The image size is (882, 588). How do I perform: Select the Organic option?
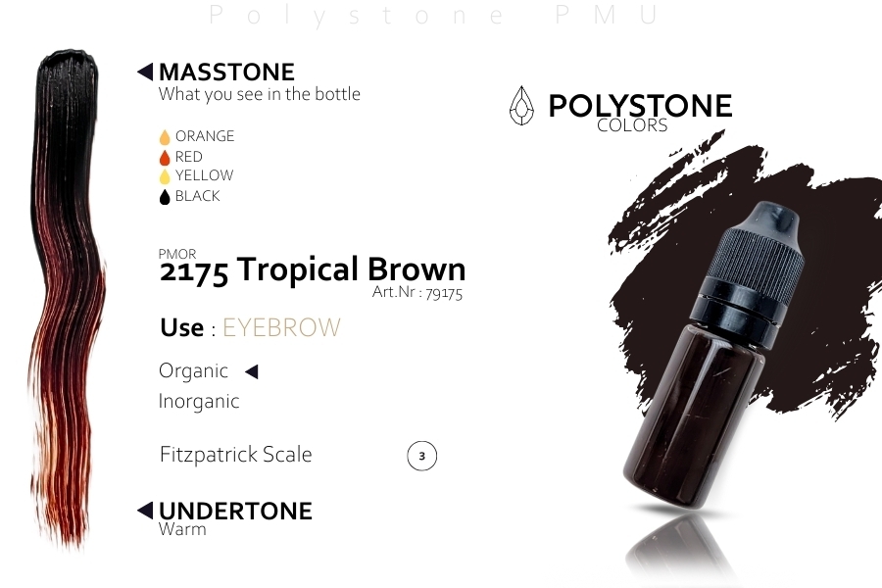tap(193, 371)
